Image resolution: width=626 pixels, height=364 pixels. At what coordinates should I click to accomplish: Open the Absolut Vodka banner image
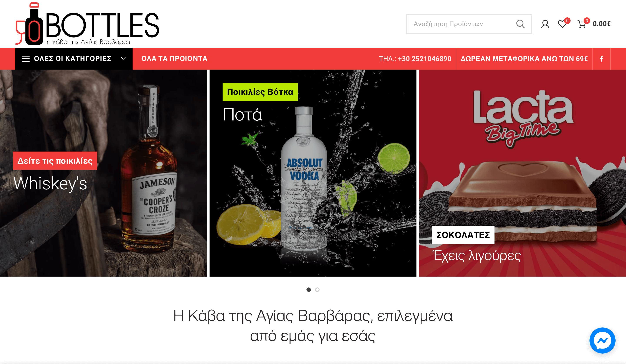click(x=313, y=173)
